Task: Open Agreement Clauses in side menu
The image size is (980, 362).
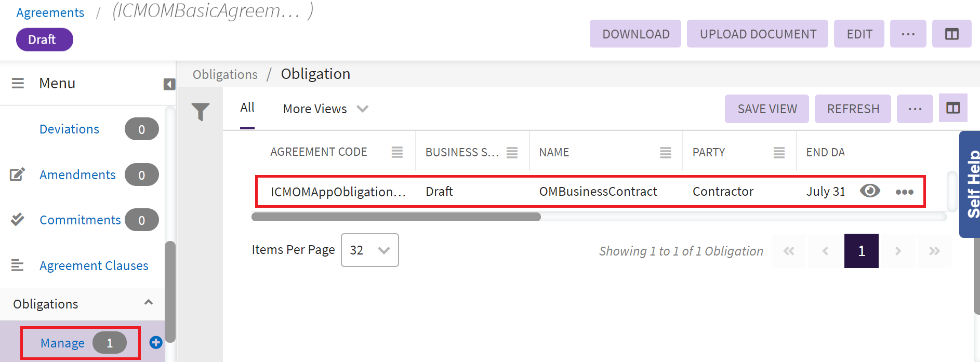Action: tap(94, 265)
